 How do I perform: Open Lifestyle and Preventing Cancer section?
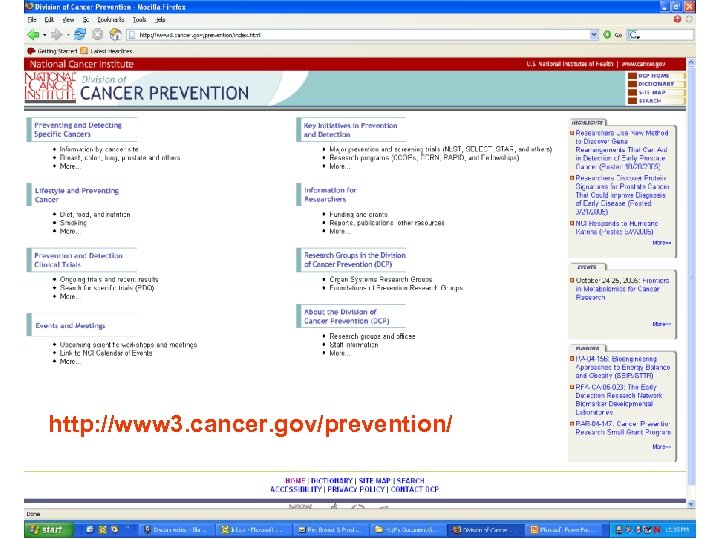tap(77, 195)
